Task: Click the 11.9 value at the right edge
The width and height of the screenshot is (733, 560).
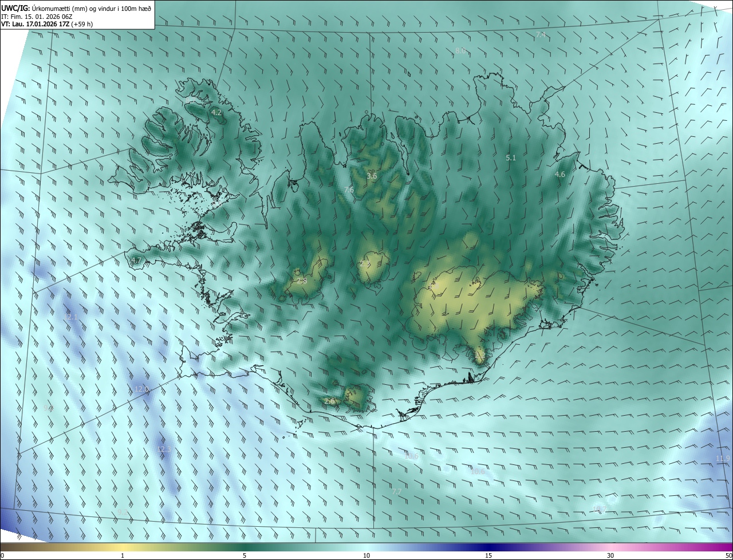Action: pyautogui.click(x=723, y=459)
